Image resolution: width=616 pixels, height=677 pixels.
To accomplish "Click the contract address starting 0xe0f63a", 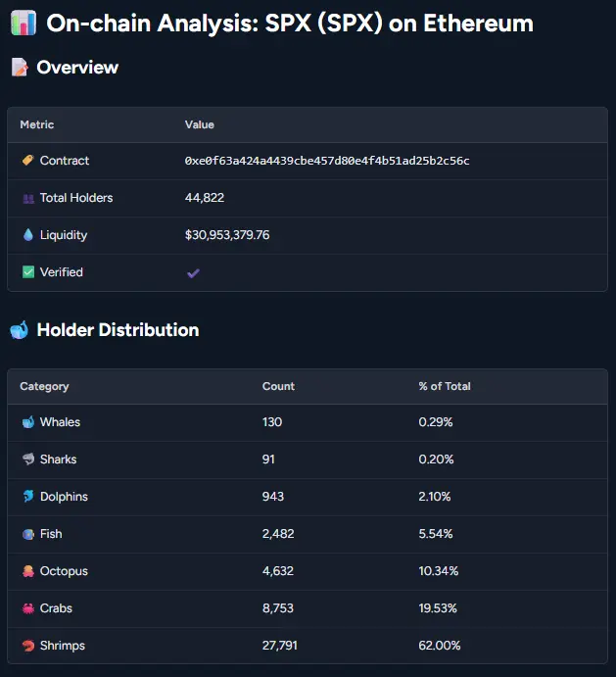I will (x=327, y=161).
